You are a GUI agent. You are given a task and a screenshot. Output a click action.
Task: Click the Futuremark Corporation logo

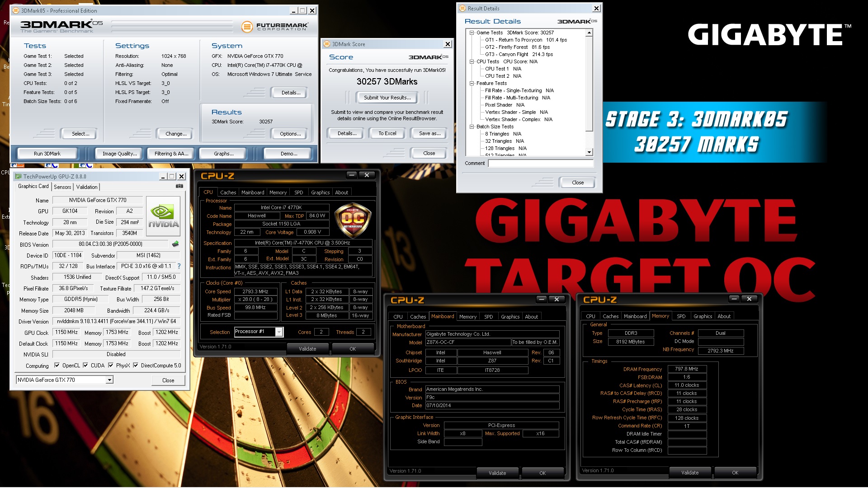click(275, 27)
